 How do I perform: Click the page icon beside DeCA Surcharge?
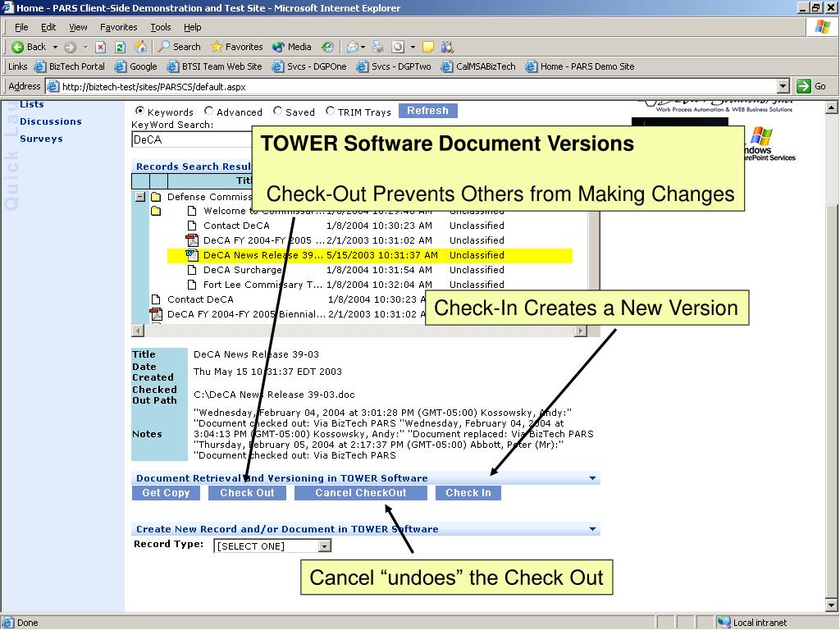click(x=192, y=270)
